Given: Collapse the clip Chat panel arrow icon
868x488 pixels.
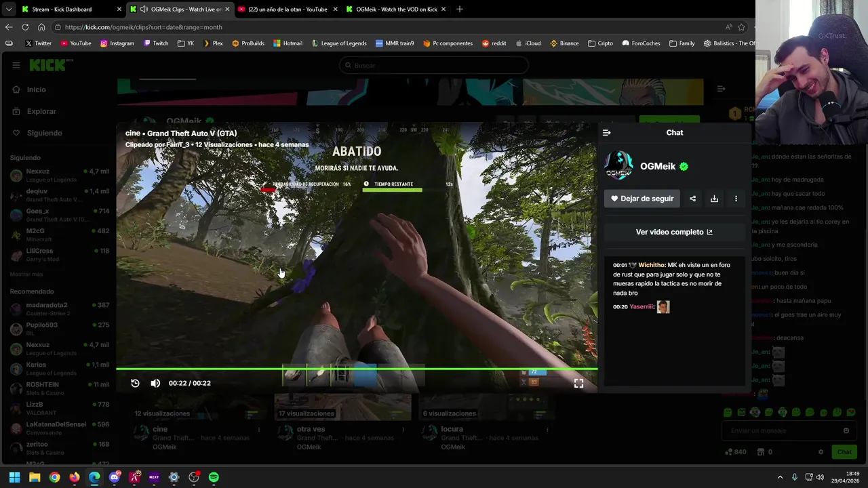Looking at the screenshot, I should tap(606, 133).
